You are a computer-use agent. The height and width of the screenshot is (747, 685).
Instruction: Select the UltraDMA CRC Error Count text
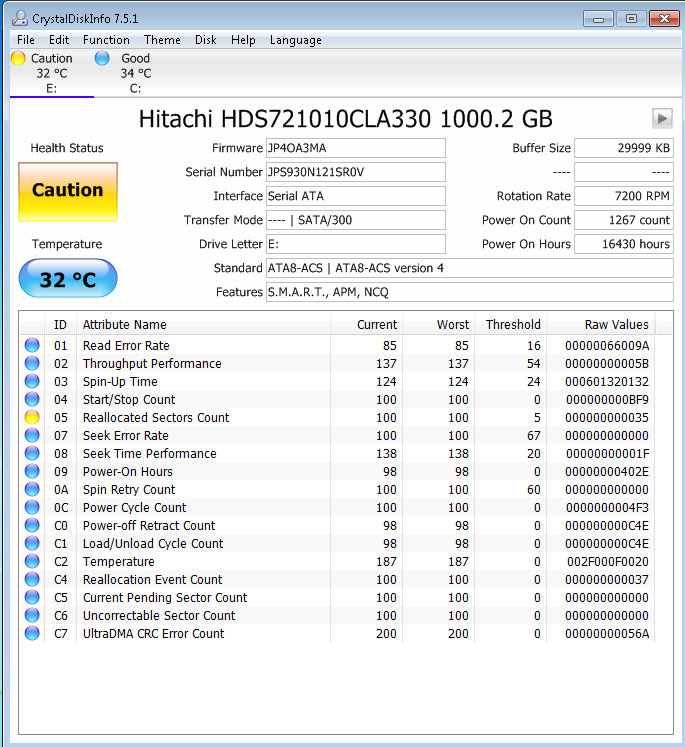point(153,634)
